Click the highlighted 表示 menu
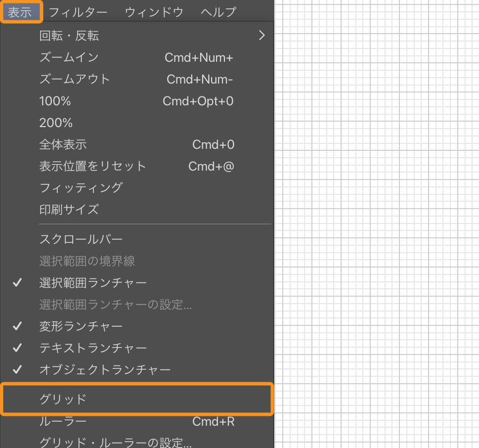 (21, 11)
